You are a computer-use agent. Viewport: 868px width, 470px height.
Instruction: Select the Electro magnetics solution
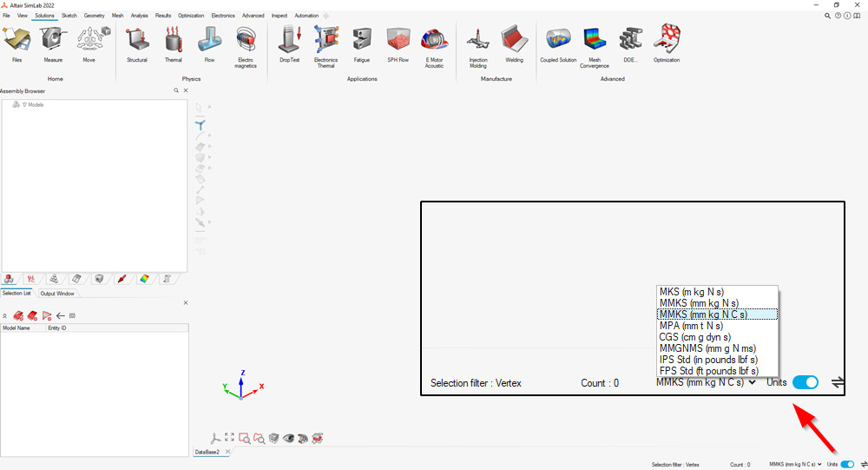click(247, 43)
